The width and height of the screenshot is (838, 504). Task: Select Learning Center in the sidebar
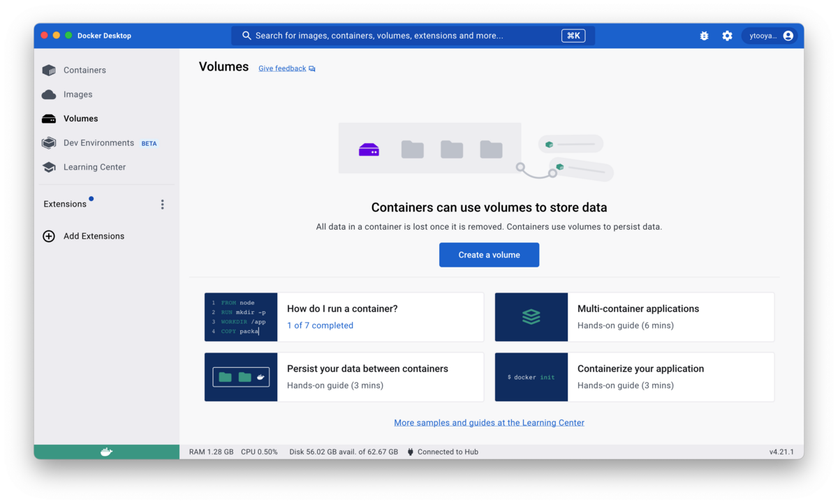tap(107, 168)
